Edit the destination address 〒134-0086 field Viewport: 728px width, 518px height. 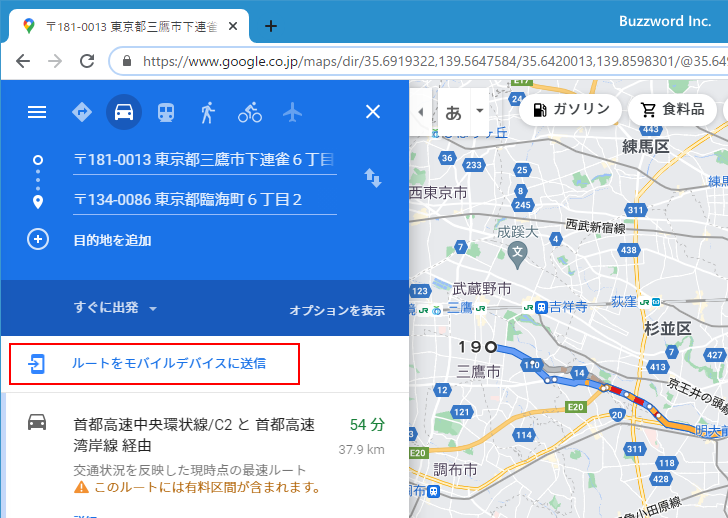[205, 200]
